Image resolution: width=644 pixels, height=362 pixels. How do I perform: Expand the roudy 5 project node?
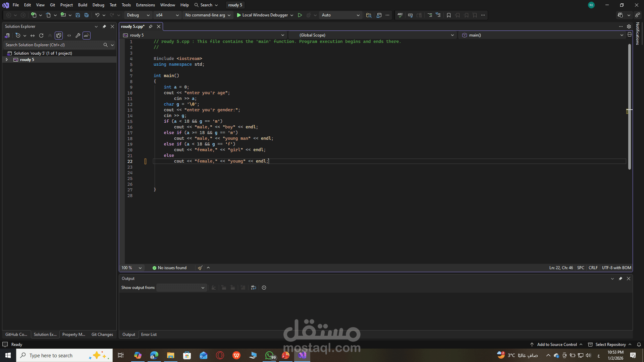click(x=7, y=60)
